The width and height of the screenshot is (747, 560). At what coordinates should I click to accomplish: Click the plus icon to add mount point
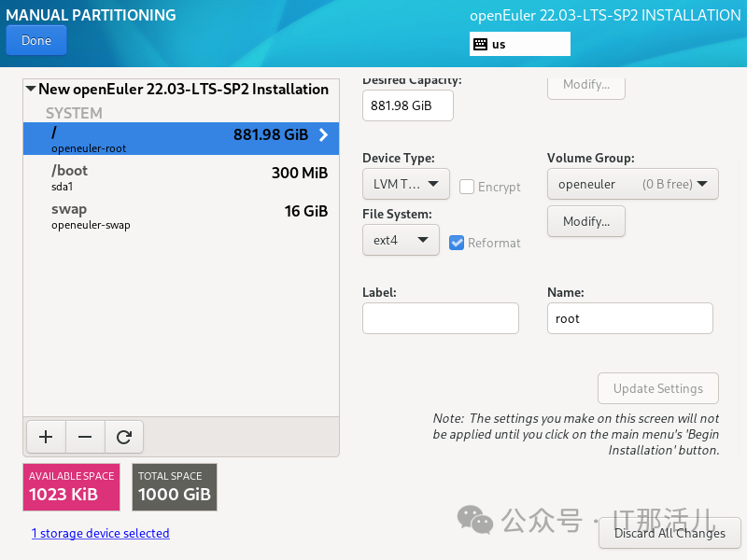46,436
